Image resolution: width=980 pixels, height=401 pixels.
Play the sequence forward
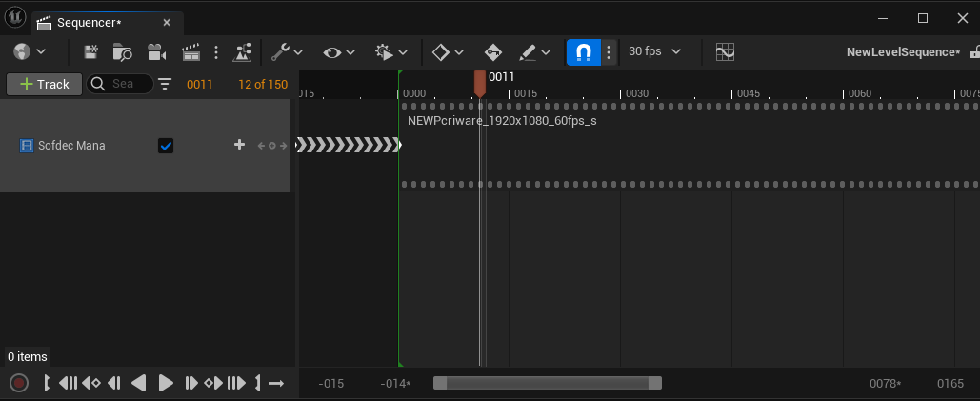(x=166, y=383)
